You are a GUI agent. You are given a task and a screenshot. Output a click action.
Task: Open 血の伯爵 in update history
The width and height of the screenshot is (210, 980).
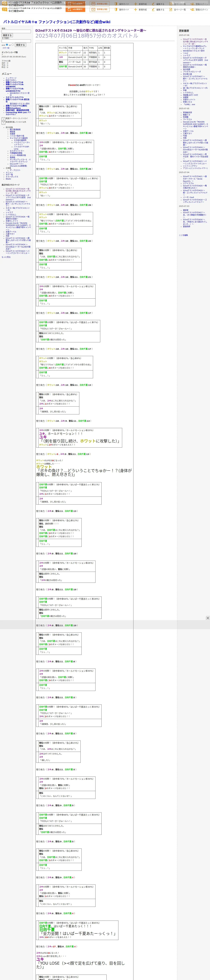coord(186,69)
